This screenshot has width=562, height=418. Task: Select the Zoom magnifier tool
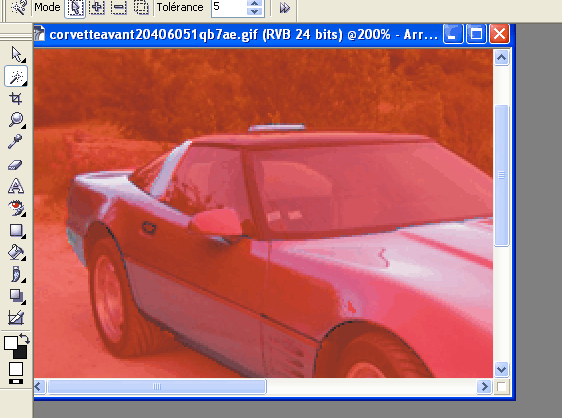pyautogui.click(x=16, y=120)
